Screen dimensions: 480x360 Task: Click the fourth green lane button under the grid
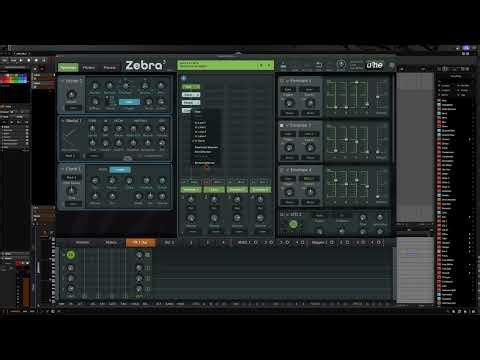click(x=261, y=190)
